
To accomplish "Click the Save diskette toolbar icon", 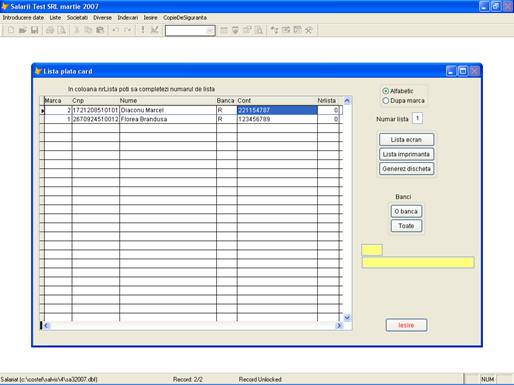I will tap(34, 30).
